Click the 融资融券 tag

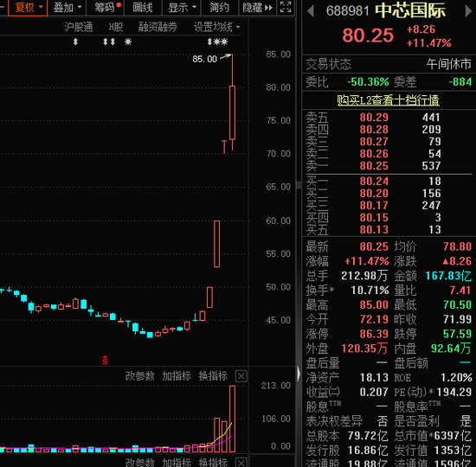(158, 27)
